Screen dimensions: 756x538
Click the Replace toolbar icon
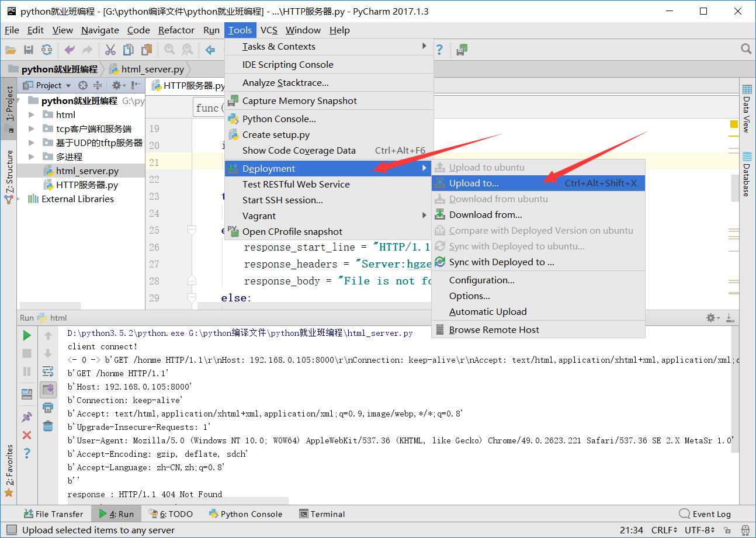[188, 50]
